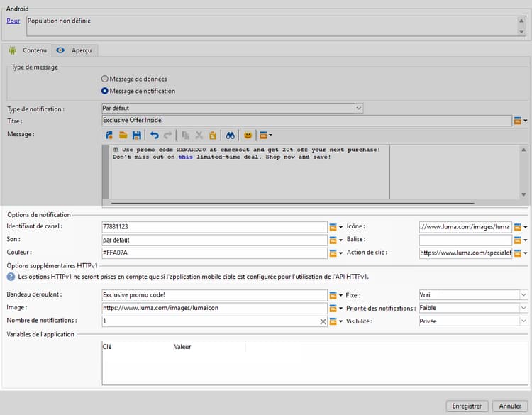Redo the message edit
The image size is (532, 415).
tap(168, 135)
